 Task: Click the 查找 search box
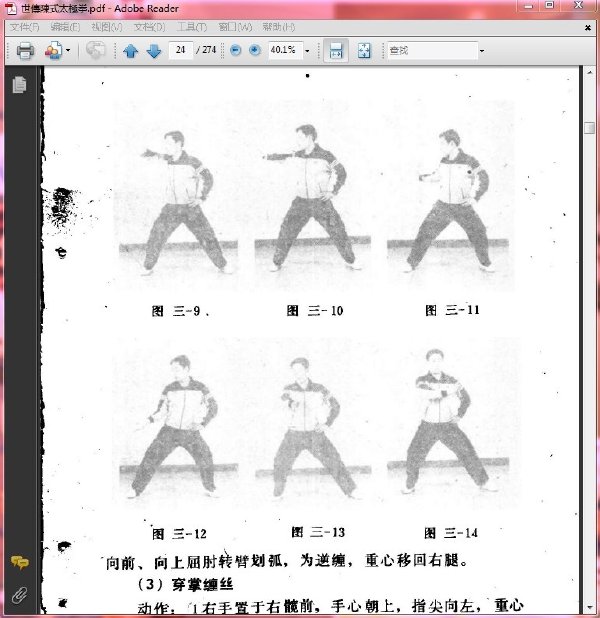(432, 50)
